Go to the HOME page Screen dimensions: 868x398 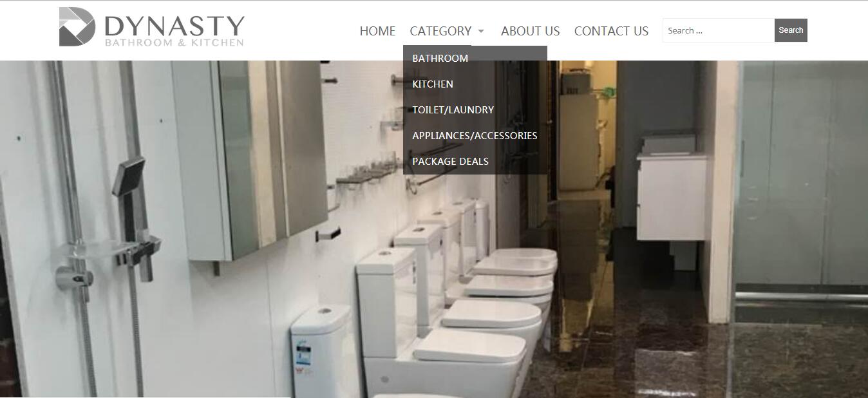point(377,31)
